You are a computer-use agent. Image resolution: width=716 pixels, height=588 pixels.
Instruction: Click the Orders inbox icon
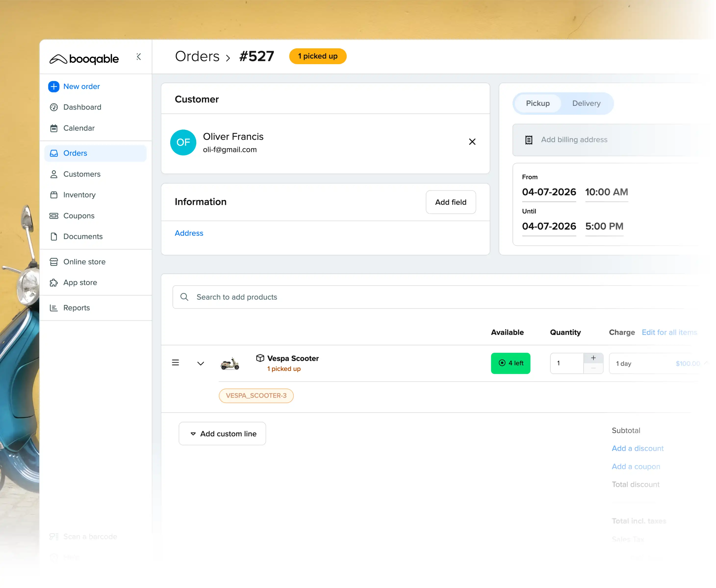pyautogui.click(x=53, y=153)
